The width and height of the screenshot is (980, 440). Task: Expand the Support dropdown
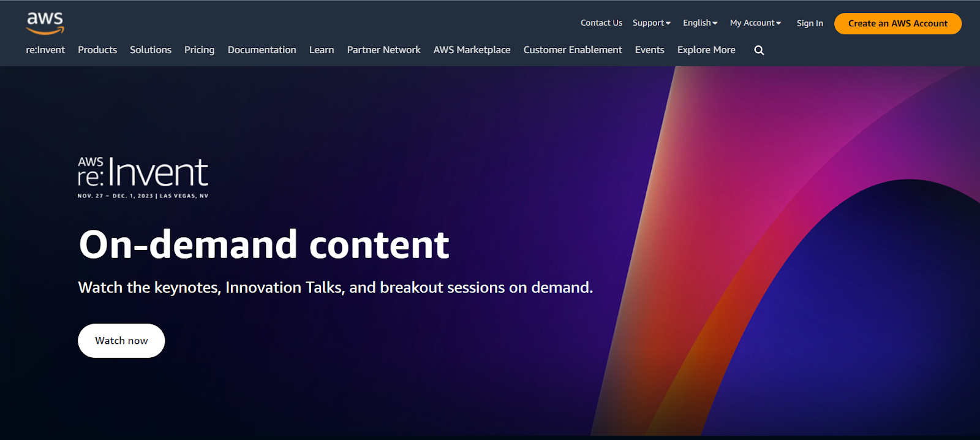(x=652, y=23)
